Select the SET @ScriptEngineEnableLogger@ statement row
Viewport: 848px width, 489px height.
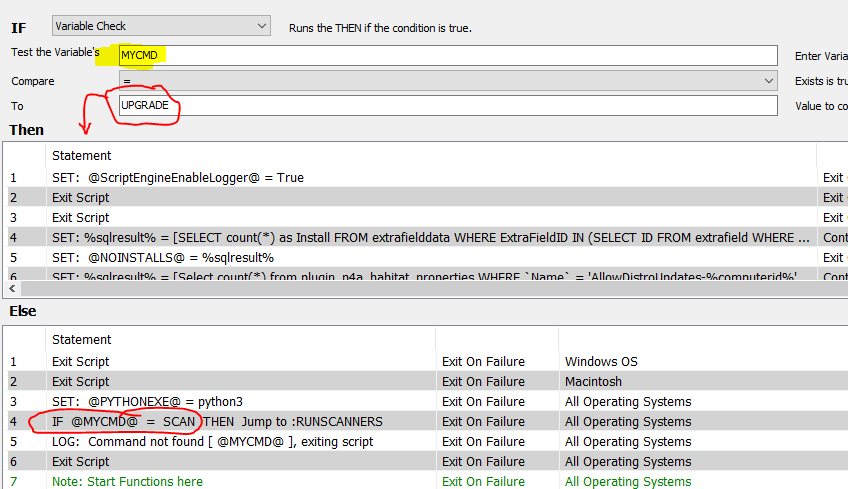click(x=177, y=178)
